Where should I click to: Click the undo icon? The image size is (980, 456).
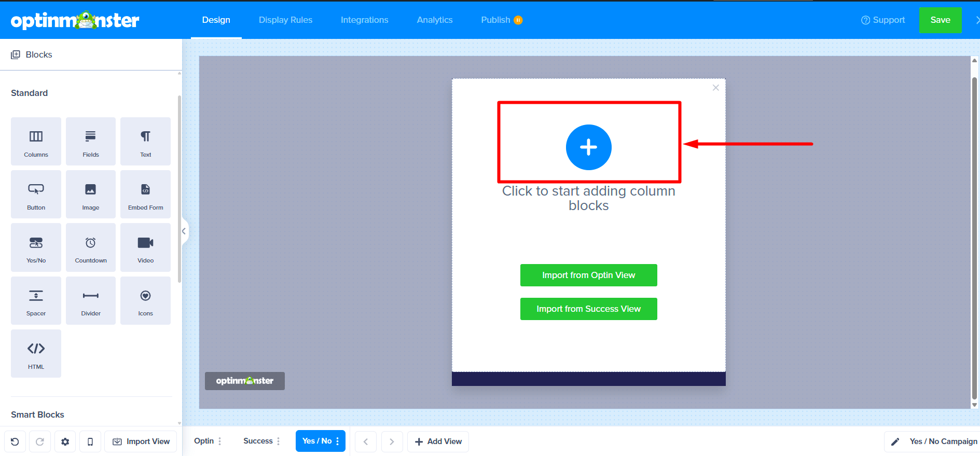(x=15, y=441)
